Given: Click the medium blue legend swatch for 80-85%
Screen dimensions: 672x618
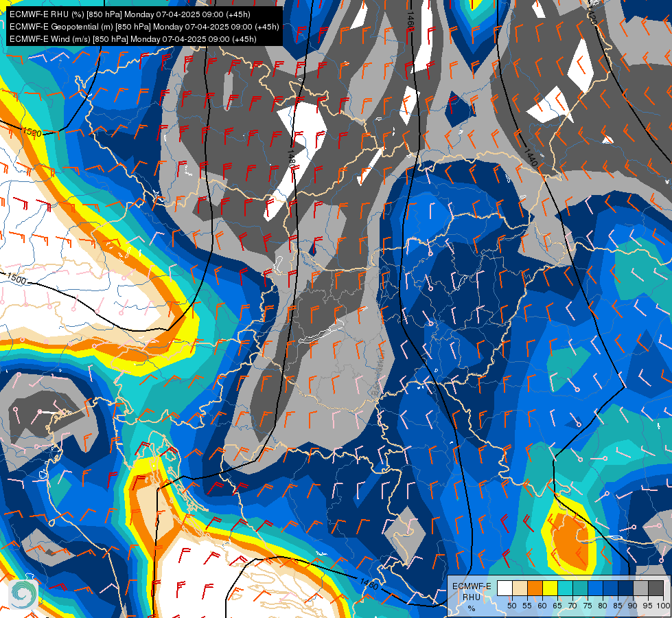Looking at the screenshot, I should tap(611, 588).
